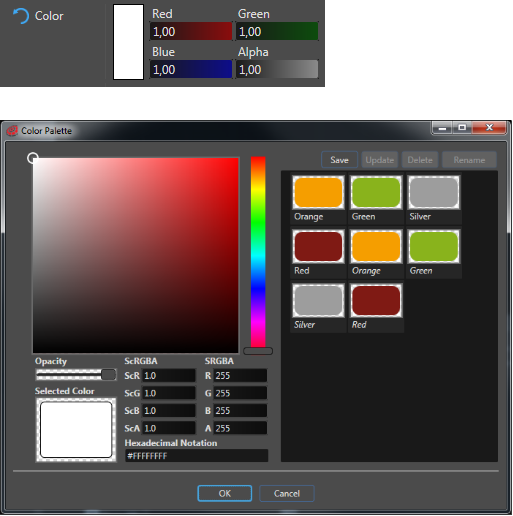Click inside the saturation gradient picker square
Image resolution: width=513 pixels, height=516 pixels.
pyautogui.click(x=136, y=255)
